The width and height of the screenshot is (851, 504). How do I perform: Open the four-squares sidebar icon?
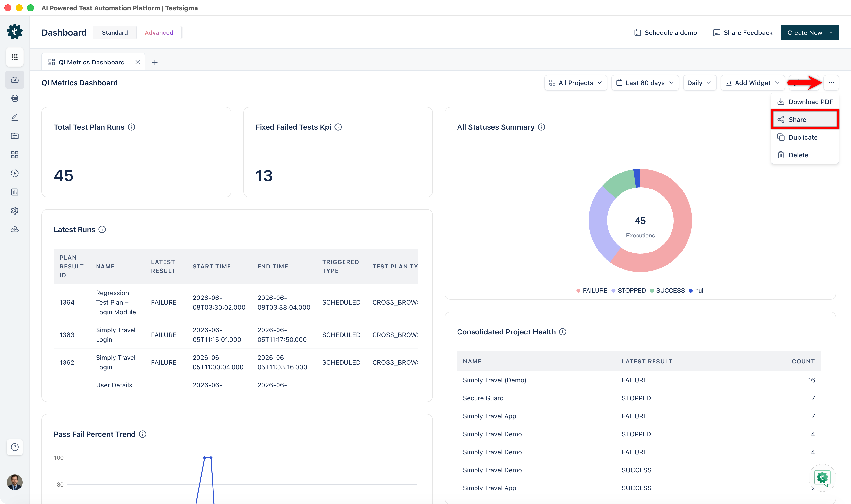pos(15,155)
